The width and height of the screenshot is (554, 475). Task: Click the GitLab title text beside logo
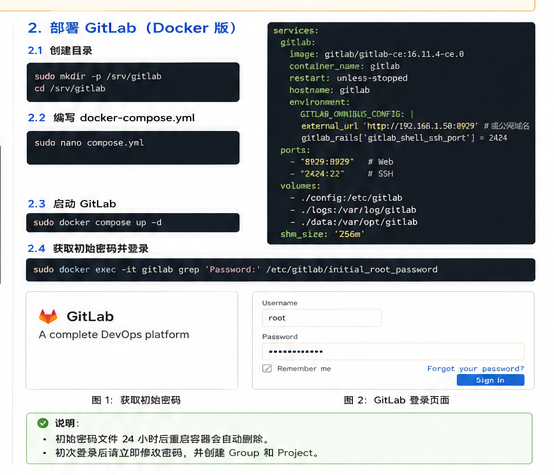coord(90,316)
